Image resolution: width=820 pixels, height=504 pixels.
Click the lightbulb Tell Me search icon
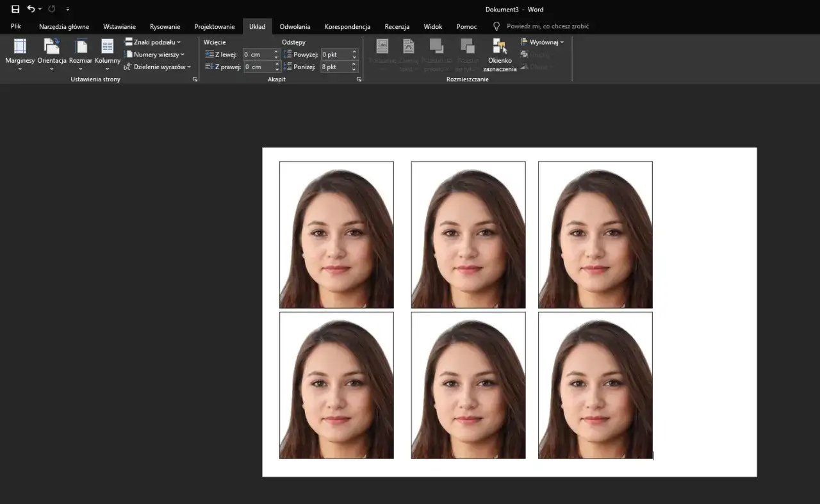(496, 26)
